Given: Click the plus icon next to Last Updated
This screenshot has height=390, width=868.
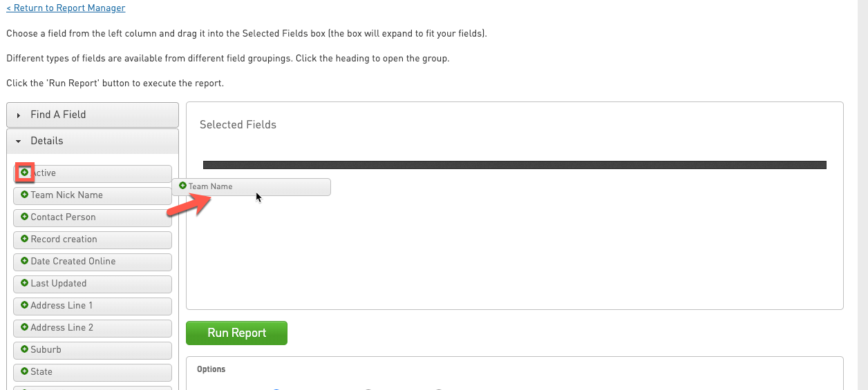Looking at the screenshot, I should point(25,283).
